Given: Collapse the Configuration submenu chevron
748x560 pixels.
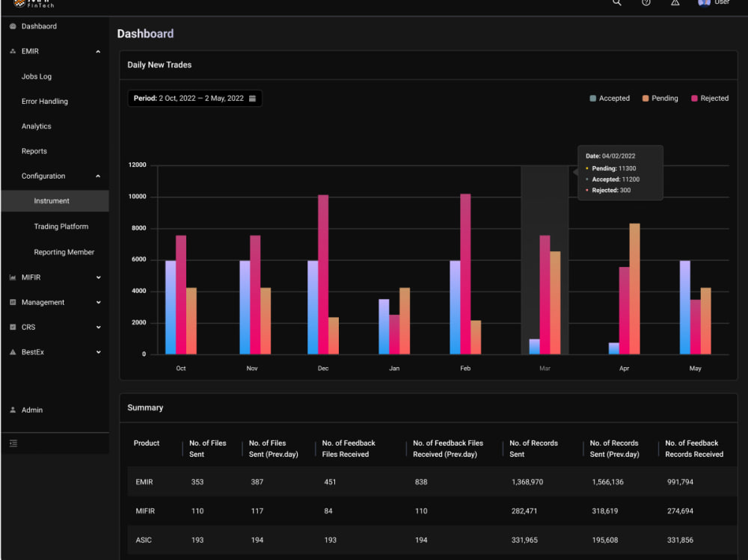Looking at the screenshot, I should tap(98, 176).
